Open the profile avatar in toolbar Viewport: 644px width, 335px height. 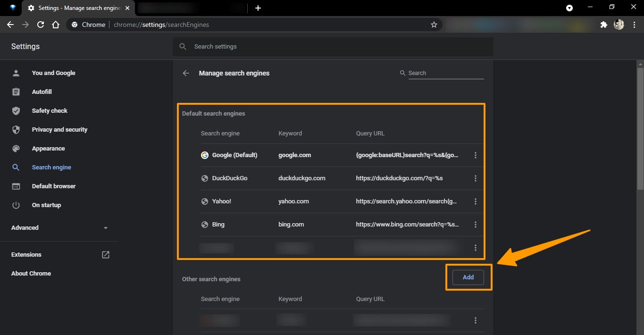(x=619, y=25)
